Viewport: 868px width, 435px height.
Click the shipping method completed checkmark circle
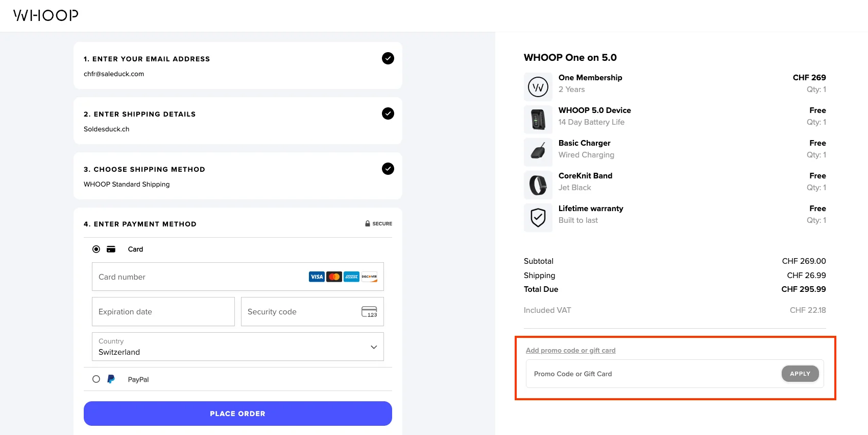click(x=388, y=169)
